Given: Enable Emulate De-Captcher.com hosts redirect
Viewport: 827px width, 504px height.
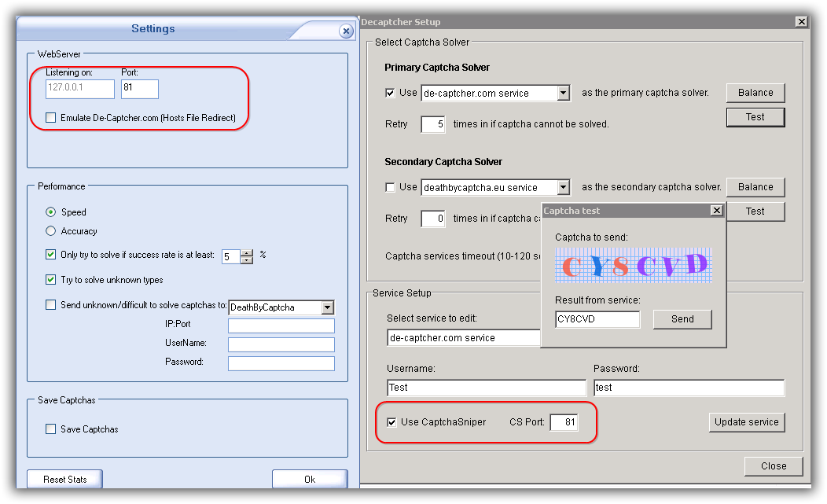Looking at the screenshot, I should coord(50,118).
